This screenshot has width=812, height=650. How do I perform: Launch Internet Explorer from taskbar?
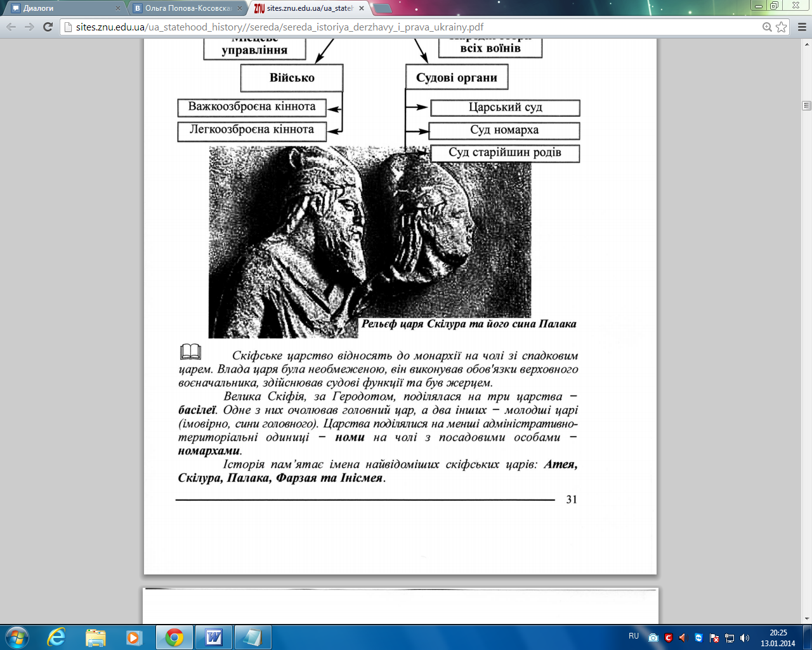56,637
